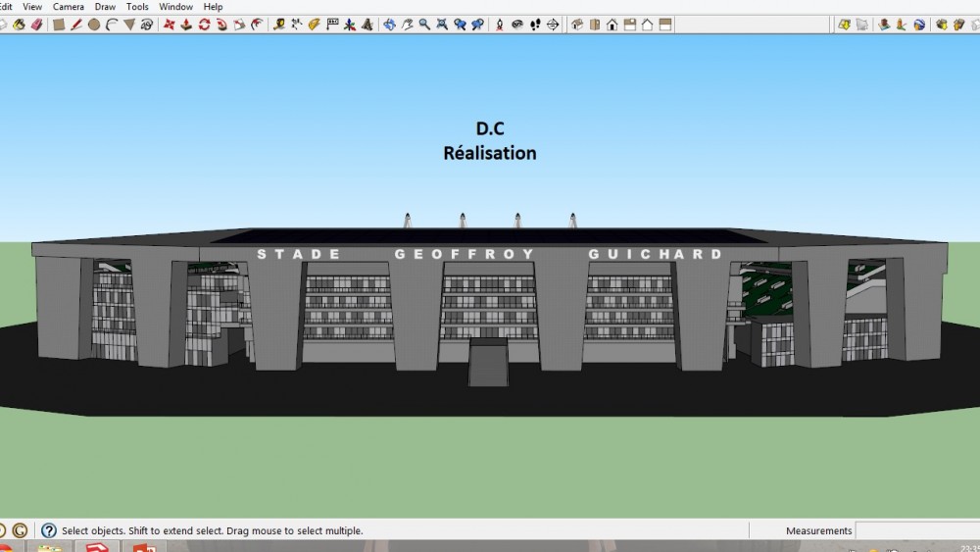Select the Move tool

tap(169, 25)
